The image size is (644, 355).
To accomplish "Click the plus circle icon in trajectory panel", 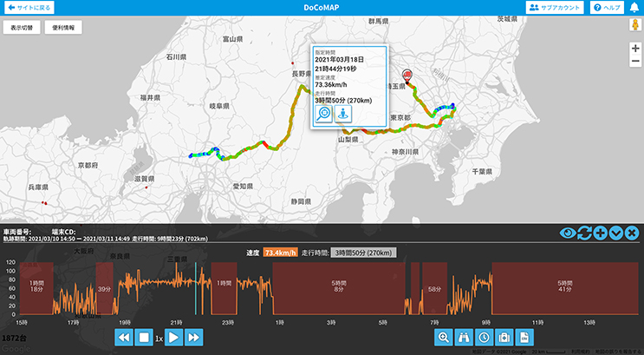I will point(600,233).
